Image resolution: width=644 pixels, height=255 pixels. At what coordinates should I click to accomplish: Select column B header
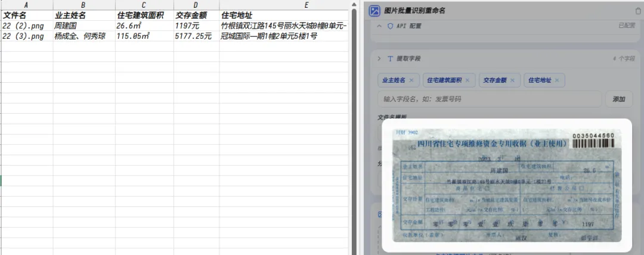point(84,5)
